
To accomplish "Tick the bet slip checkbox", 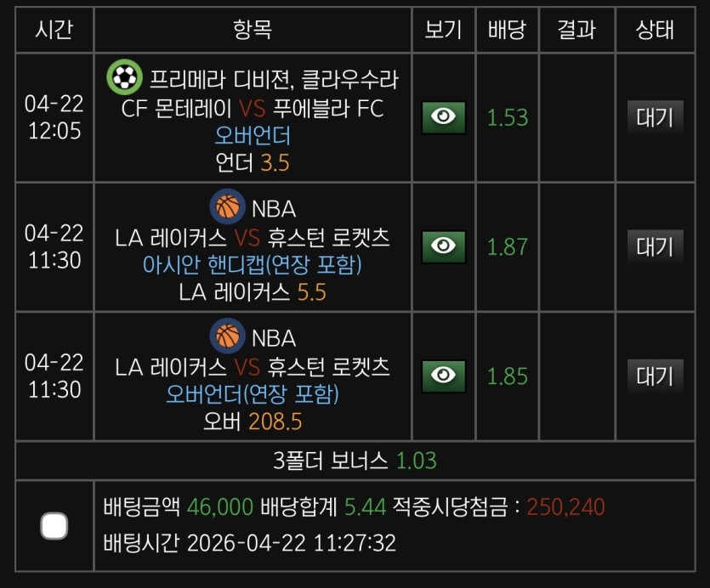I will [54, 526].
